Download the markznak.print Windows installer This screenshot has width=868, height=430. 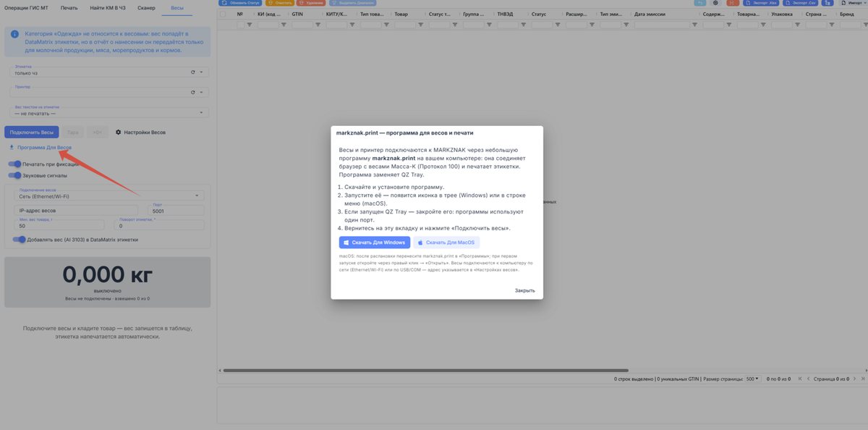pos(375,243)
